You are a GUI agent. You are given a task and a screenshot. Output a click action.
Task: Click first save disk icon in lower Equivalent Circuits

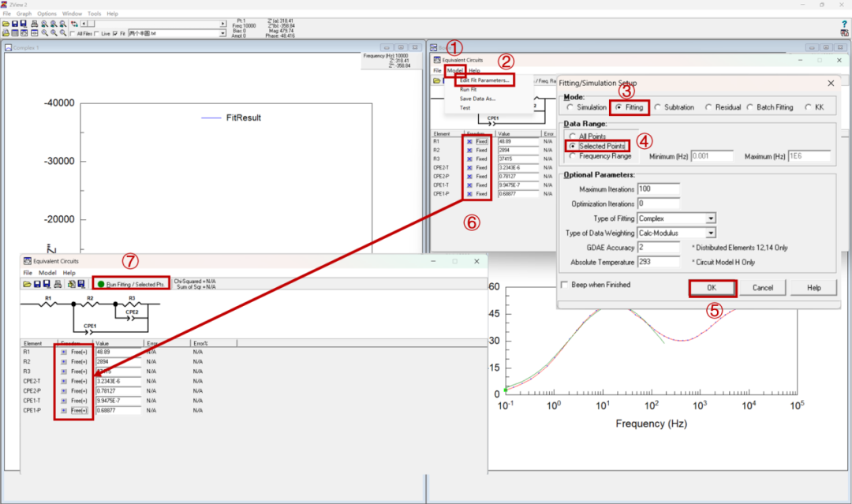pos(37,284)
